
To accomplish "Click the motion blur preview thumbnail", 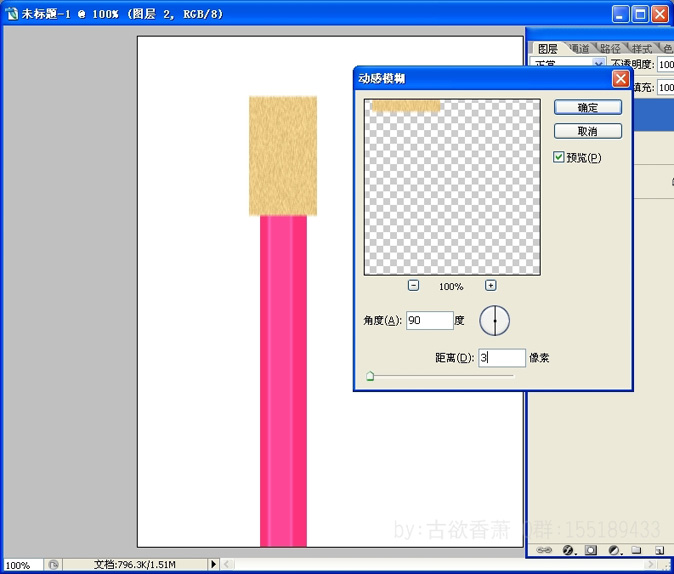I will tap(452, 187).
